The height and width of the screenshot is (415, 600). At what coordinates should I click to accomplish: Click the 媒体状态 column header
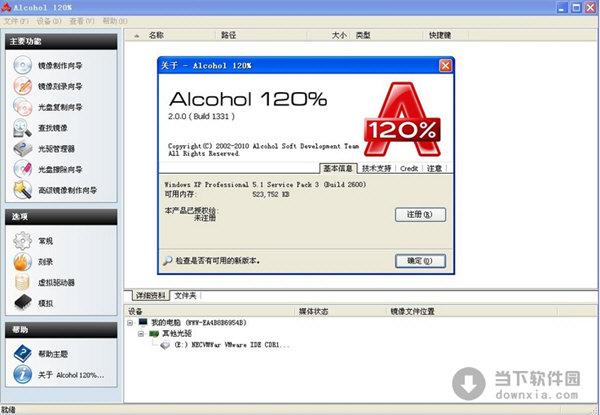tap(341, 311)
